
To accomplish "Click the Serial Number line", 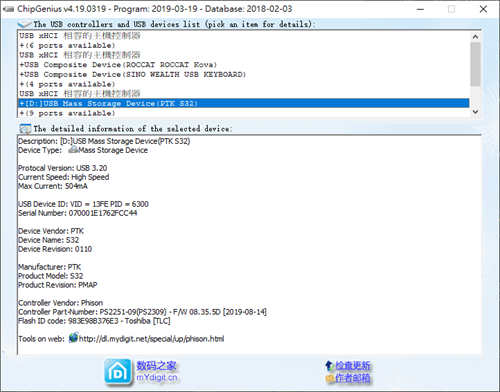I will (x=77, y=213).
